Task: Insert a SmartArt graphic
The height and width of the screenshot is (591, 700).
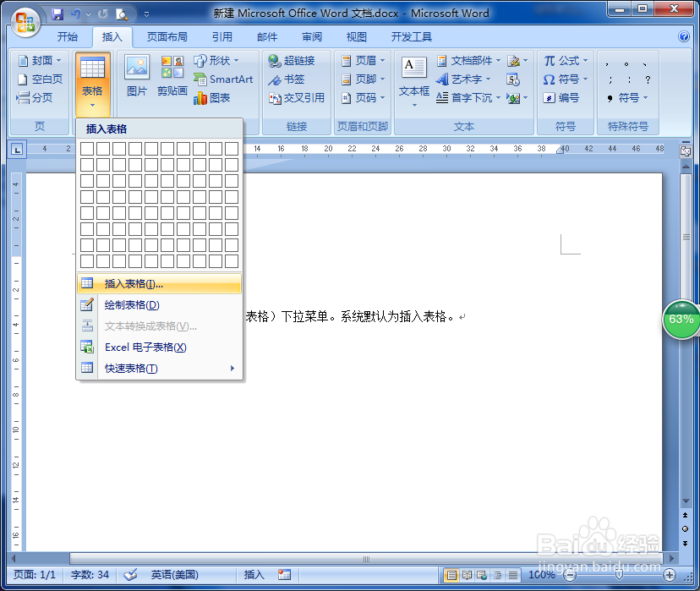Action: coord(223,79)
